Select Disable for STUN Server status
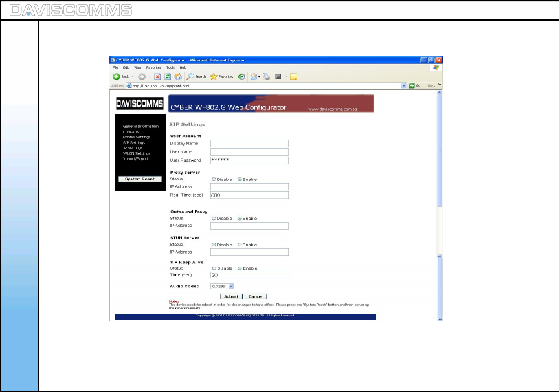The width and height of the screenshot is (560, 392). [x=214, y=245]
